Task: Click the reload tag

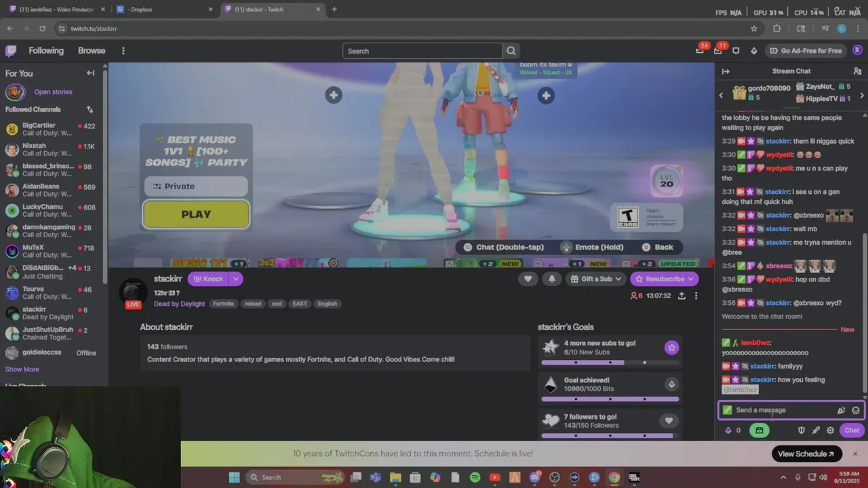Action: 253,304
